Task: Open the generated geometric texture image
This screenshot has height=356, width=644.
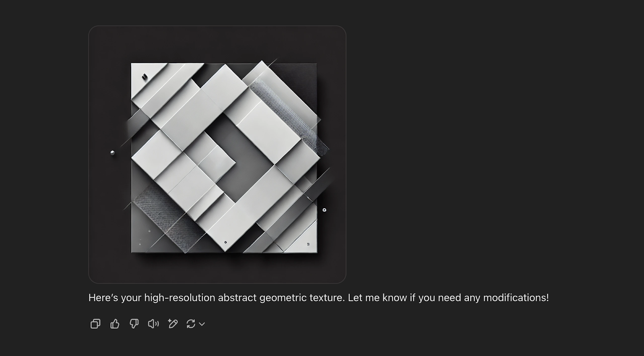Action: pyautogui.click(x=217, y=155)
